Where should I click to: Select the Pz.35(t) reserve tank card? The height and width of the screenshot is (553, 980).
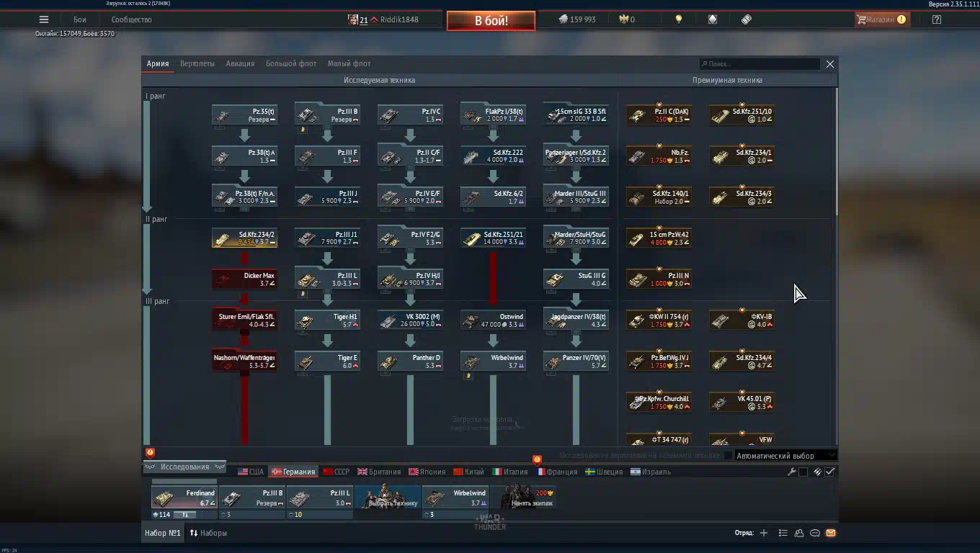coord(245,115)
